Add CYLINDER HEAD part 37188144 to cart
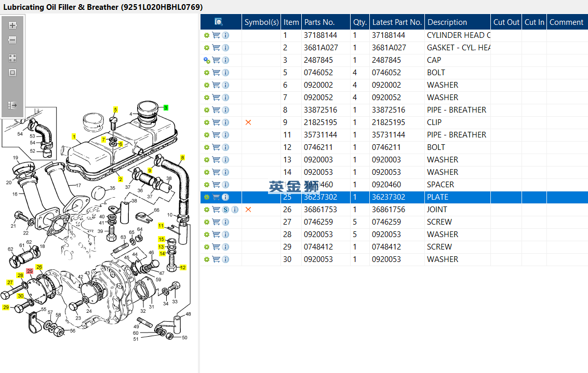Screen dimensions: 588x373 coord(216,35)
